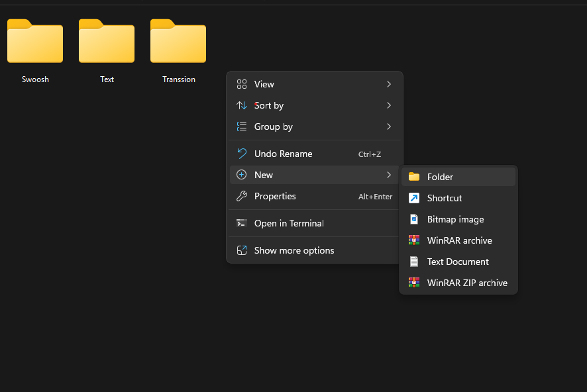Click the Bitmap image icon
Viewport: 587px width, 392px height.
[x=414, y=219]
